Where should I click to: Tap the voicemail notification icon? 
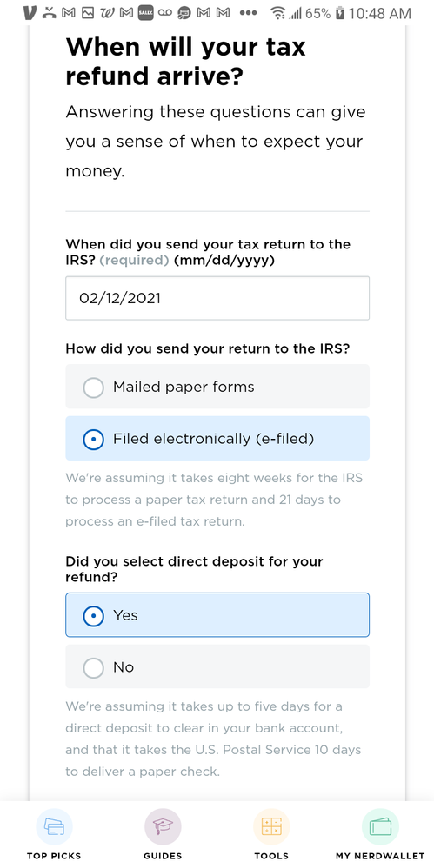click(x=165, y=13)
